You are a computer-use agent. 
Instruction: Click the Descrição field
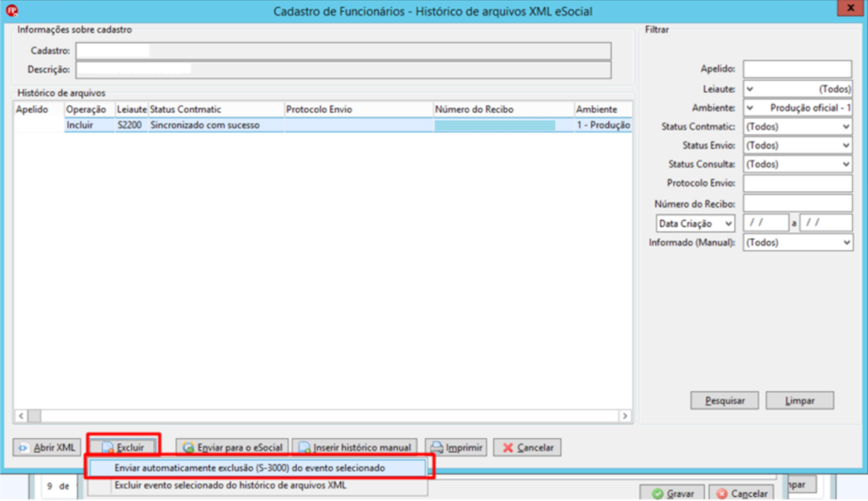pos(343,69)
